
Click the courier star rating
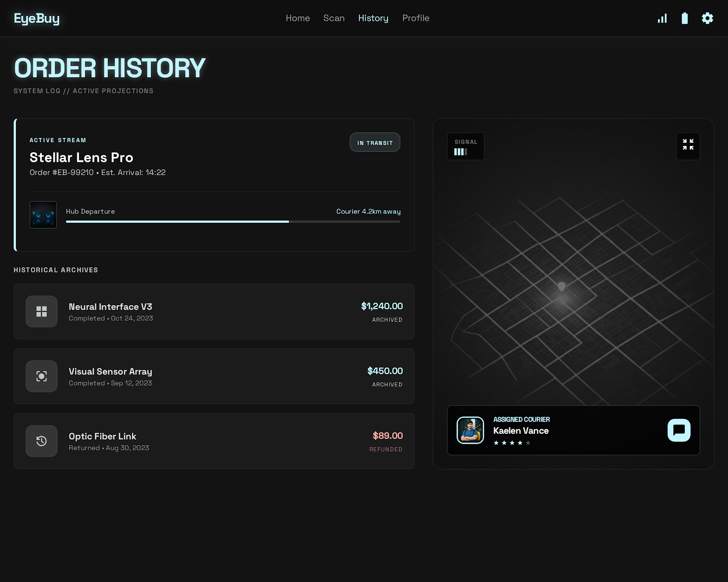[x=512, y=443]
